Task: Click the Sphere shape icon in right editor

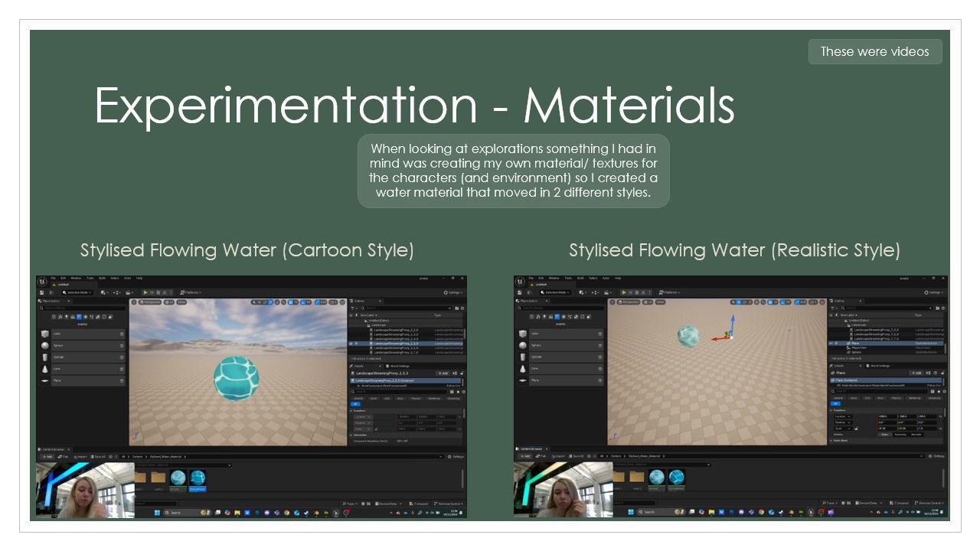Action: point(523,345)
